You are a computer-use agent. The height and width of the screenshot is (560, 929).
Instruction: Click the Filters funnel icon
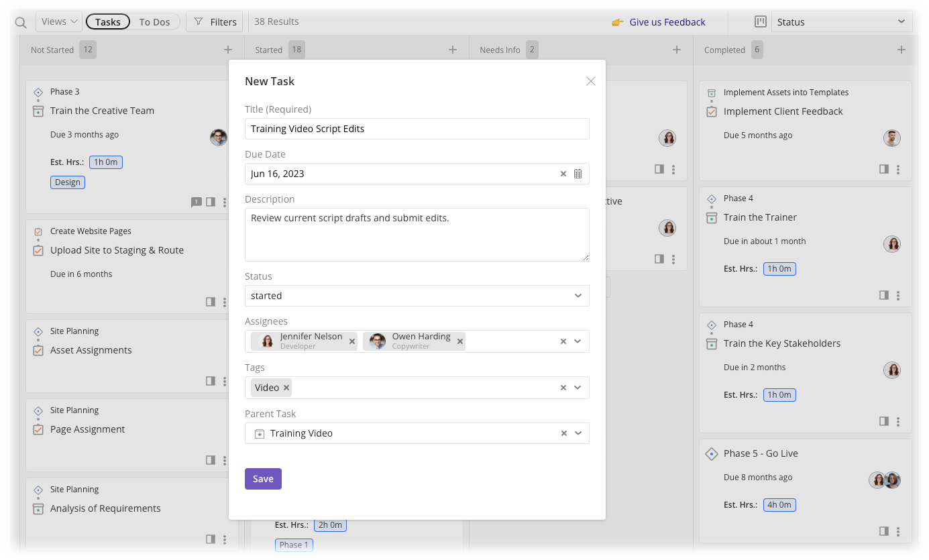198,21
